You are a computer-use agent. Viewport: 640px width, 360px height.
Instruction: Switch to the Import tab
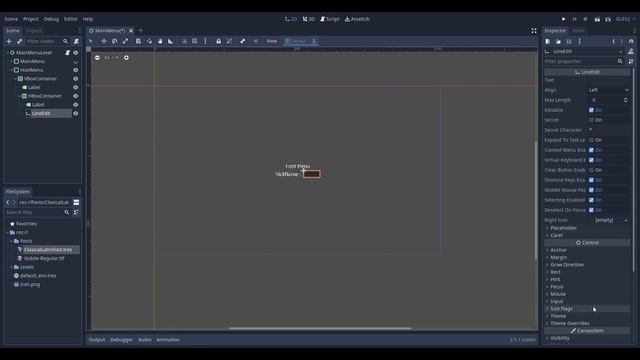pyautogui.click(x=33, y=31)
